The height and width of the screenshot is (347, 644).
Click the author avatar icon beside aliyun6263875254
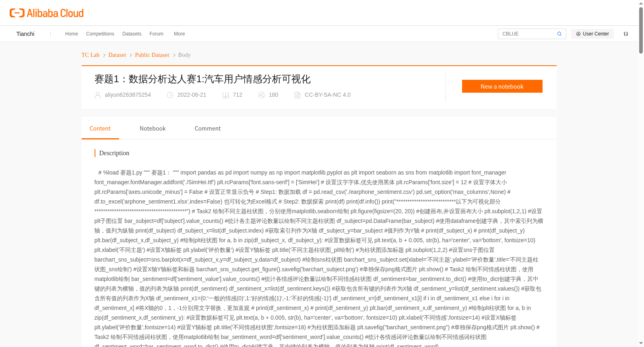97,95
